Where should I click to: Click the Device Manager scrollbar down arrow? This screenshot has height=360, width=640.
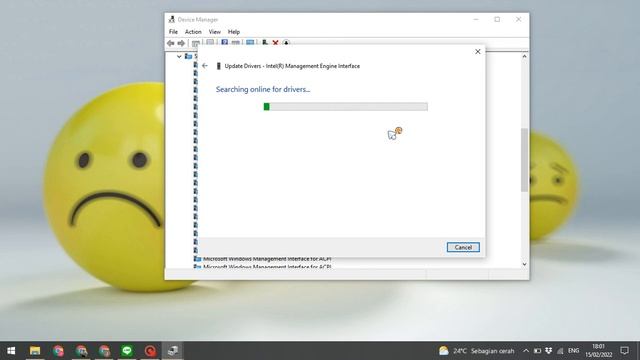coord(524,264)
